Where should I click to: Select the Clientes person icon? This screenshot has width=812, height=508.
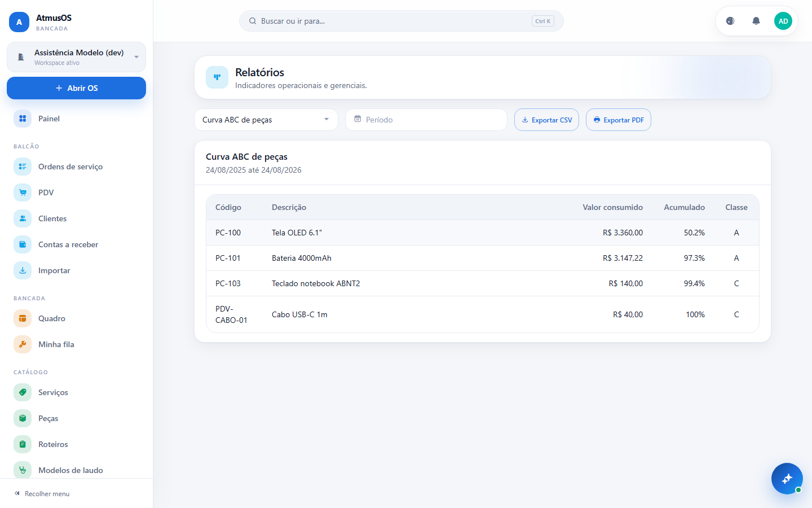tap(23, 218)
